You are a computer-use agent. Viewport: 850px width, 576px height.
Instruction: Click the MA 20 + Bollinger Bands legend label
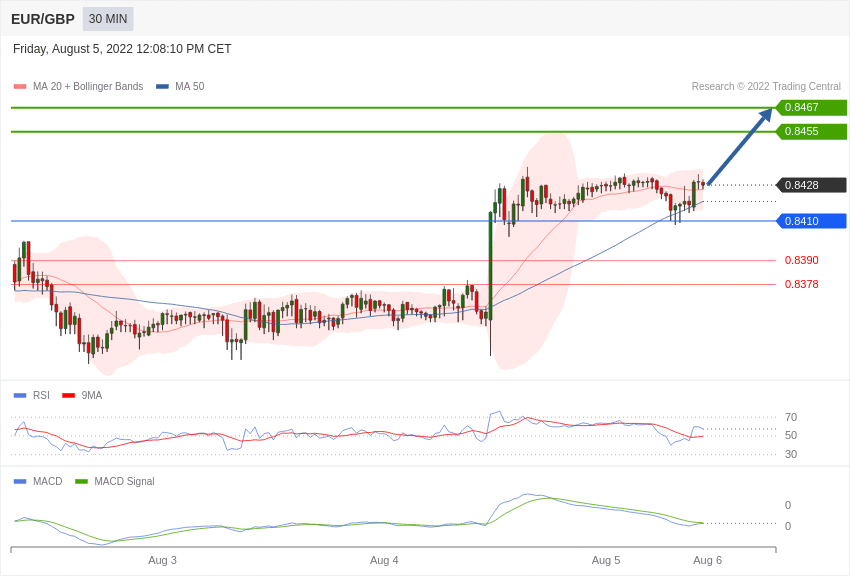coord(88,86)
